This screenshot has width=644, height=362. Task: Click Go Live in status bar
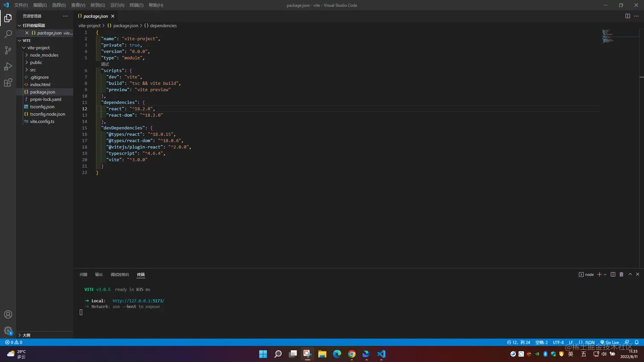click(x=609, y=342)
